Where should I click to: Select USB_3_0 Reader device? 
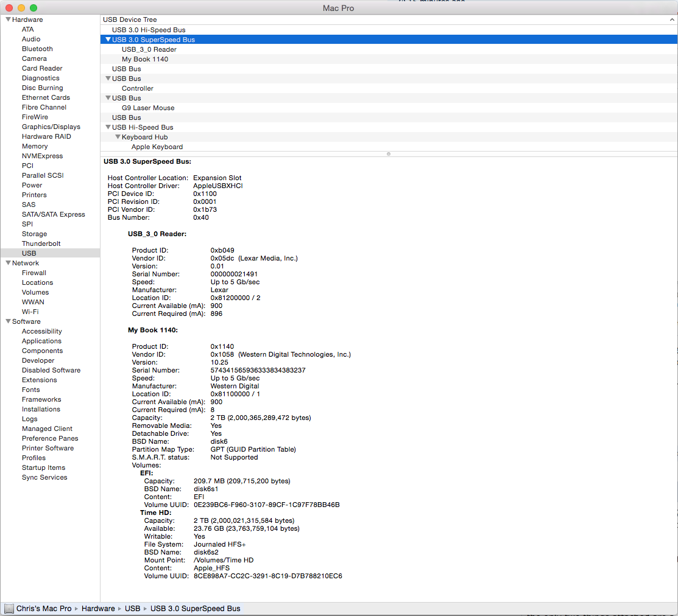(x=389, y=49)
